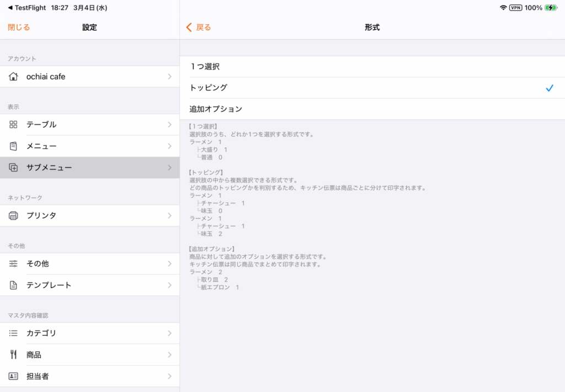Select the トッピング format option

point(208,88)
